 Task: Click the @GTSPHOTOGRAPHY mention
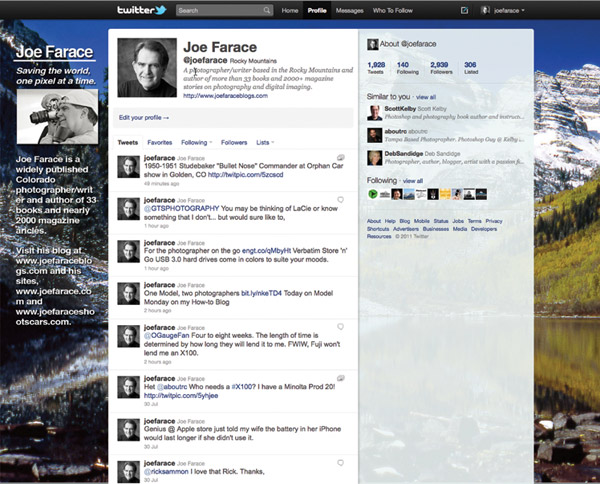click(x=181, y=208)
